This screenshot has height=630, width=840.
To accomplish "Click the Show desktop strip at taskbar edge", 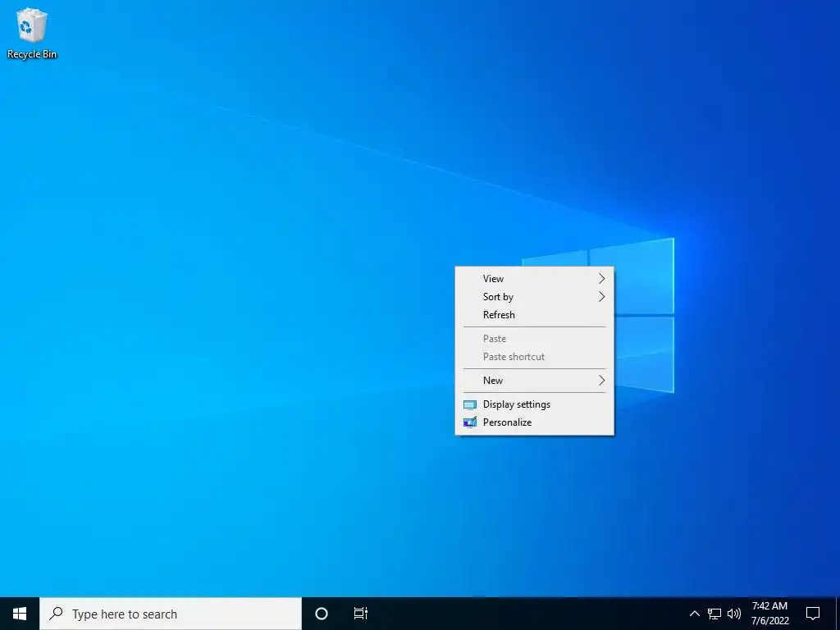I will click(838, 614).
